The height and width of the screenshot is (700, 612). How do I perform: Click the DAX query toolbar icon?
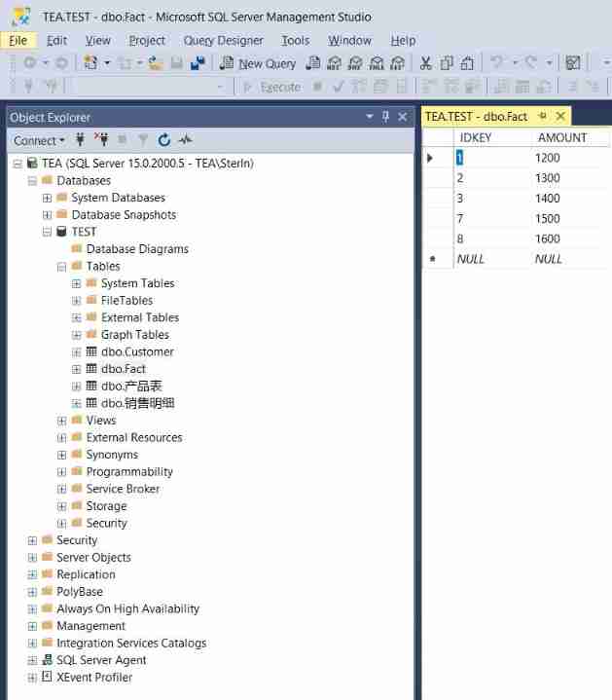click(x=397, y=63)
